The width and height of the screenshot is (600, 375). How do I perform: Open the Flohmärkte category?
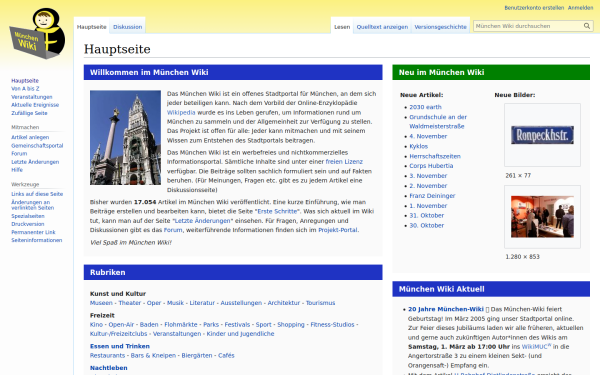tap(181, 324)
